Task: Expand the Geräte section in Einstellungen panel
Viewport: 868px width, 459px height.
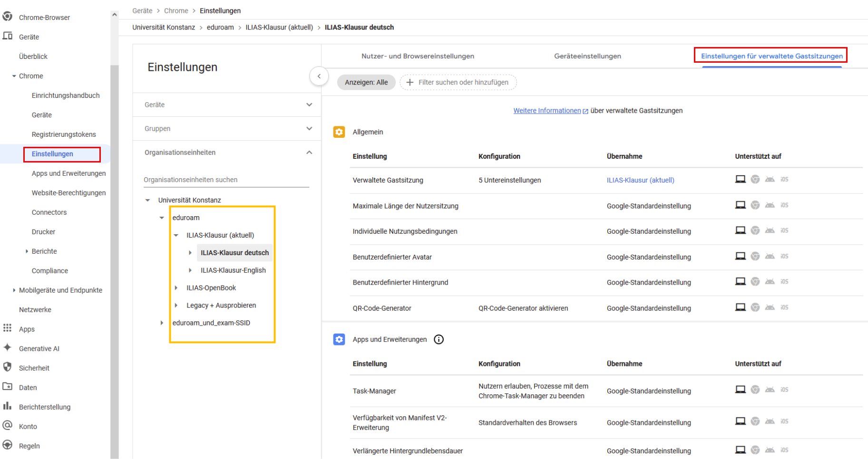Action: coord(309,105)
